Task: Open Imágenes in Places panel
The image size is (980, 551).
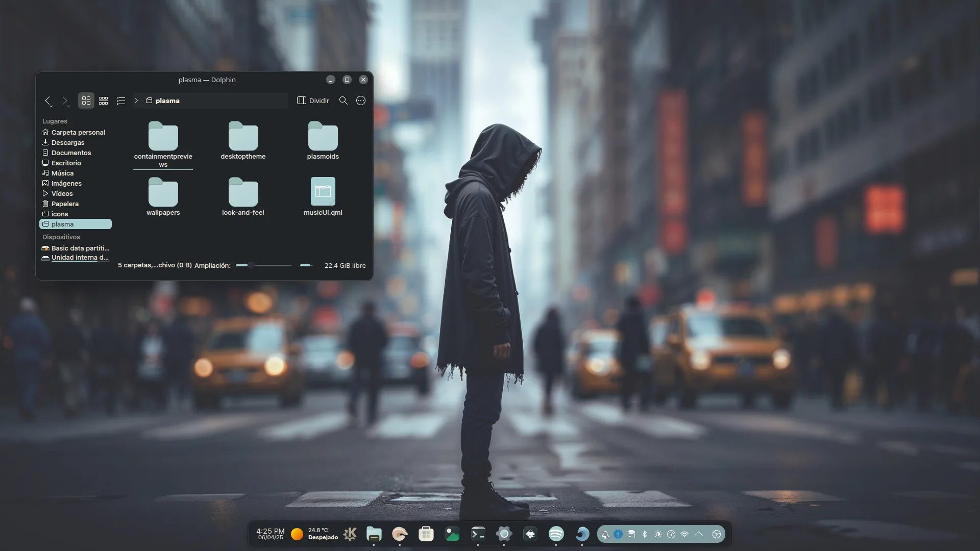Action: (76, 183)
